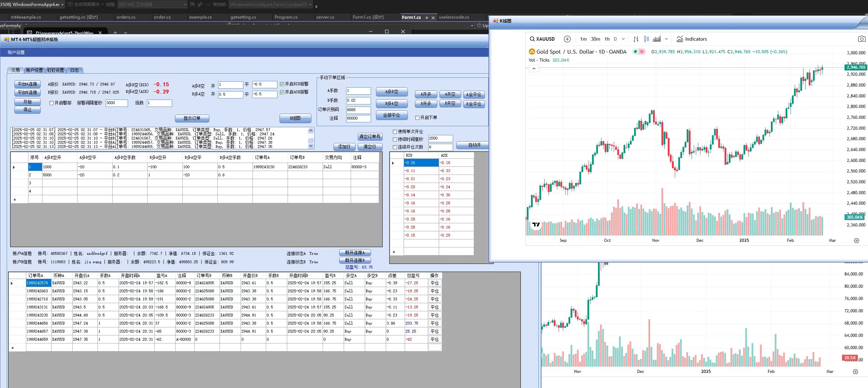Click the camera snapshot icon

(861, 39)
